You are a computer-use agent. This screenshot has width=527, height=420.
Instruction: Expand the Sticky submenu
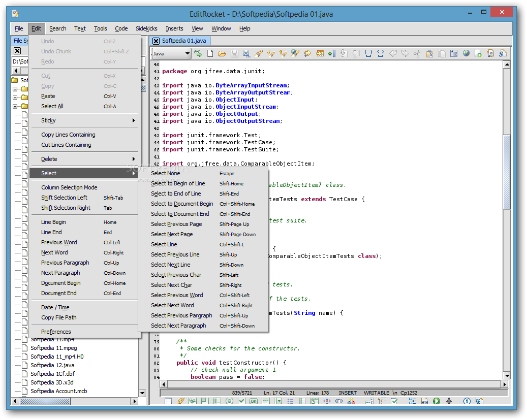[x=84, y=120]
